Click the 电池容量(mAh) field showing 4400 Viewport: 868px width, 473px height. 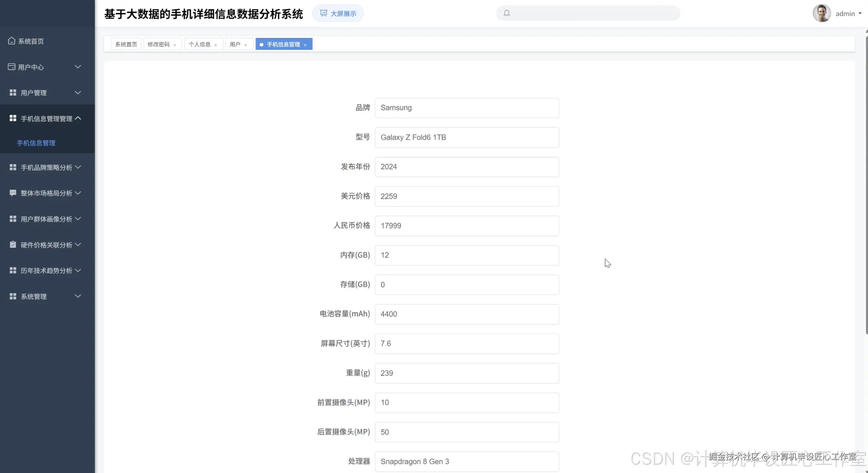click(x=467, y=314)
